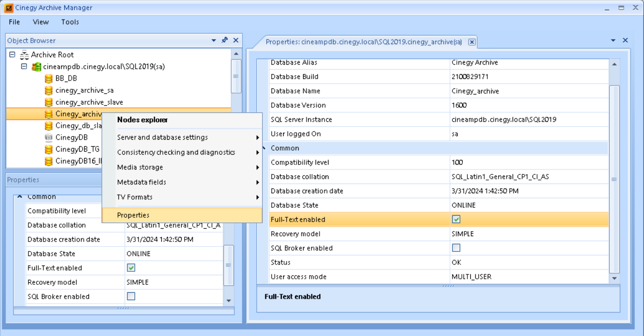Viewport: 644px width, 336px height.
Task: Click the Status value OK
Action: click(x=456, y=262)
